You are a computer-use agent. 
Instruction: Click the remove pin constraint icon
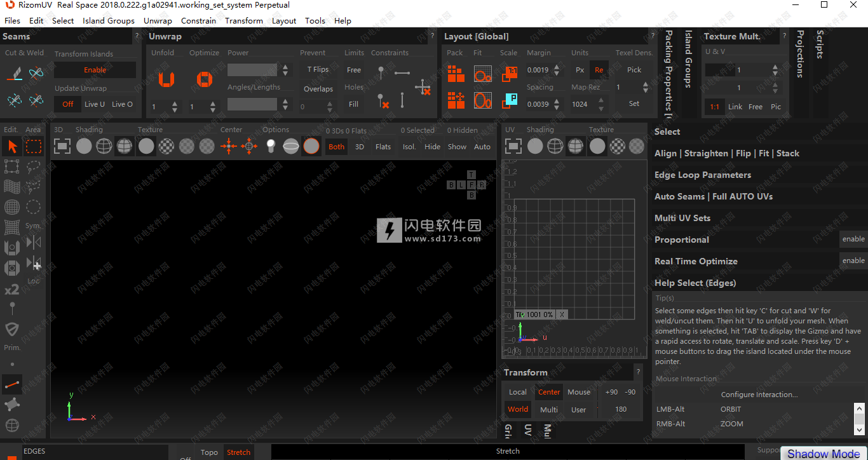click(382, 100)
